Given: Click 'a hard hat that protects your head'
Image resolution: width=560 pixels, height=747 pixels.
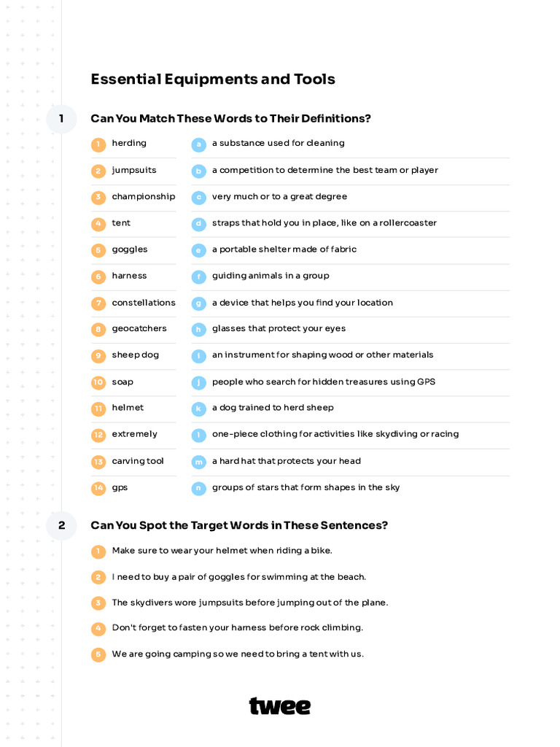Looking at the screenshot, I should 286,461.
